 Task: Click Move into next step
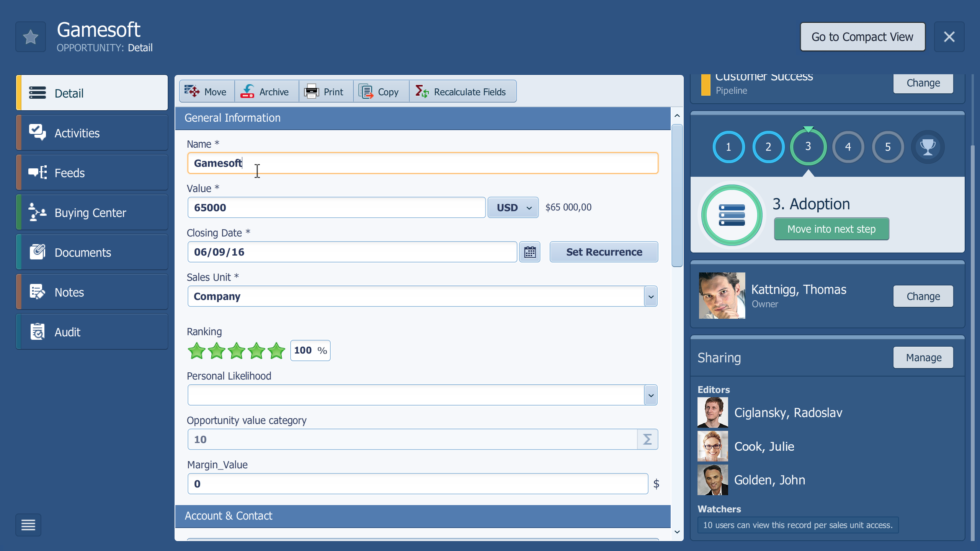(x=831, y=229)
